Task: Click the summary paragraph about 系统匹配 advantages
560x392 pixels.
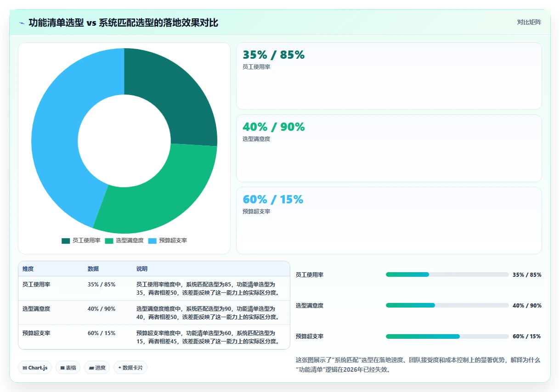Action: 418,364
